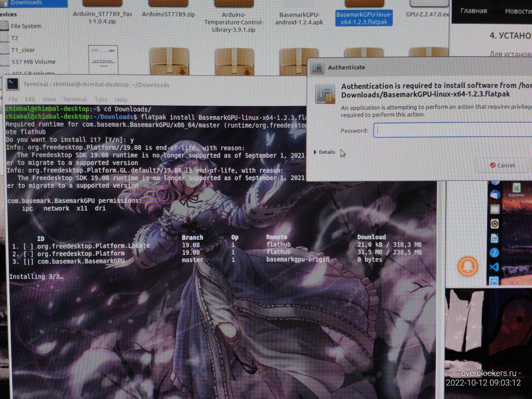Viewport: 532px width, 399px height.
Task: Open the File menu in Terminal
Action: tap(13, 99)
